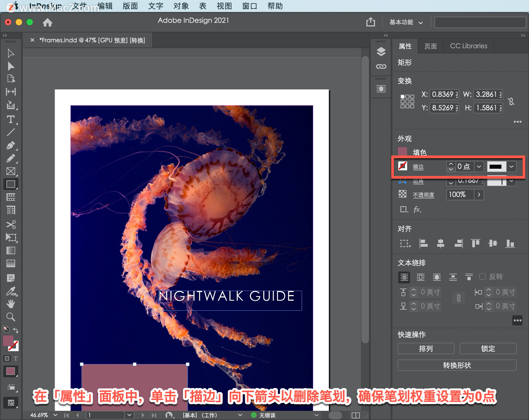Switch to the CC Libraries tab
Image resolution: width=529 pixels, height=420 pixels.
click(468, 46)
